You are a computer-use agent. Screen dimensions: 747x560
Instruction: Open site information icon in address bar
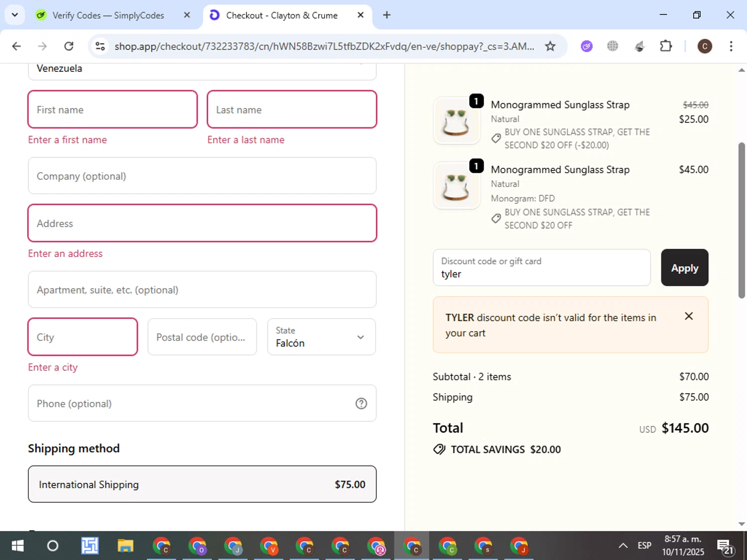[100, 46]
